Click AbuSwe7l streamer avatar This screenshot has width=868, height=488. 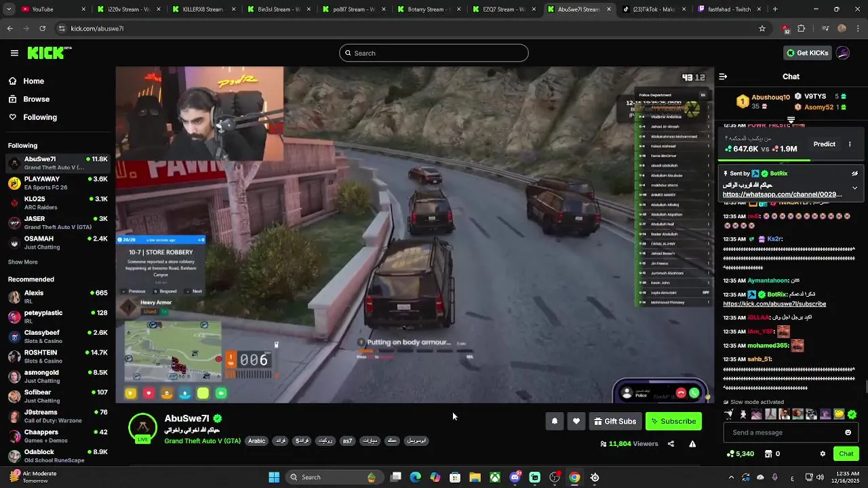[x=143, y=428]
